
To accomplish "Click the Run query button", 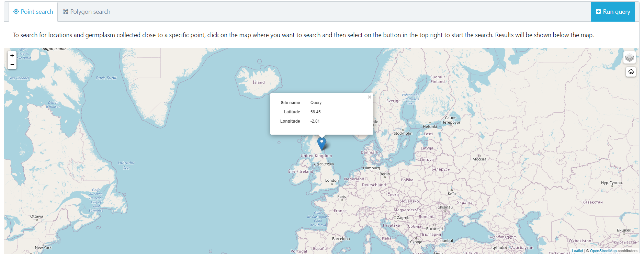I will coord(613,12).
